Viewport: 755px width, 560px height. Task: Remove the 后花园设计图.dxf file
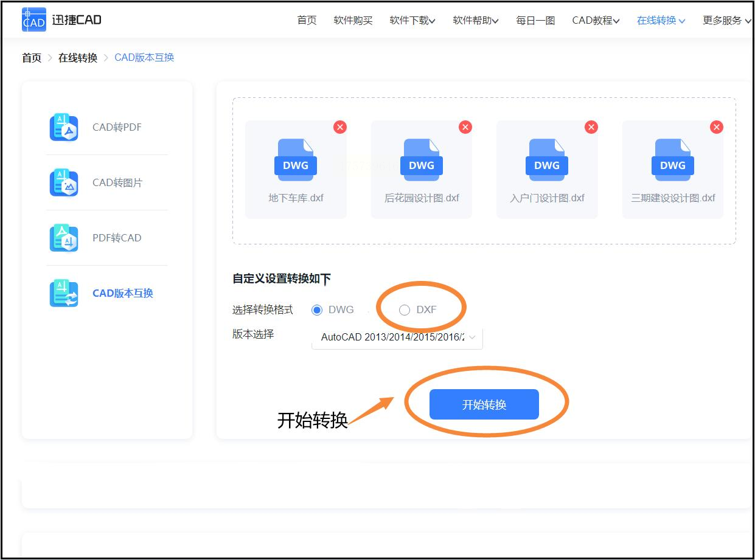[x=465, y=127]
